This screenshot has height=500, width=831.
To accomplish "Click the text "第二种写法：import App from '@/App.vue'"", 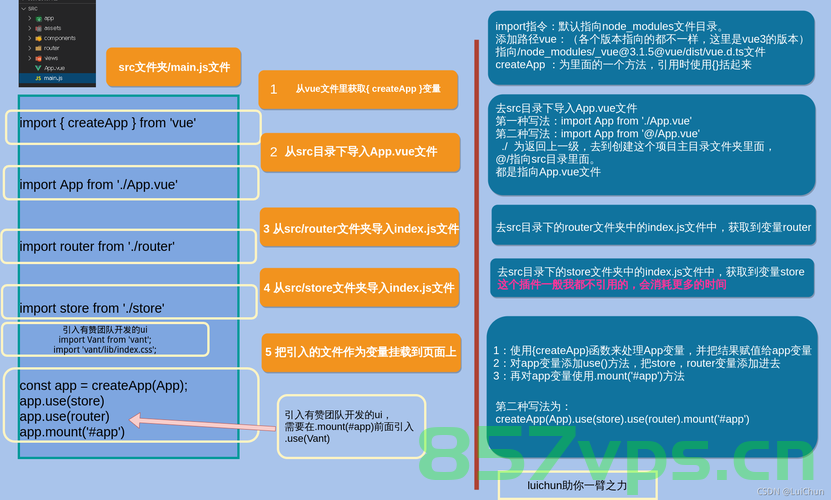I will (x=597, y=134).
